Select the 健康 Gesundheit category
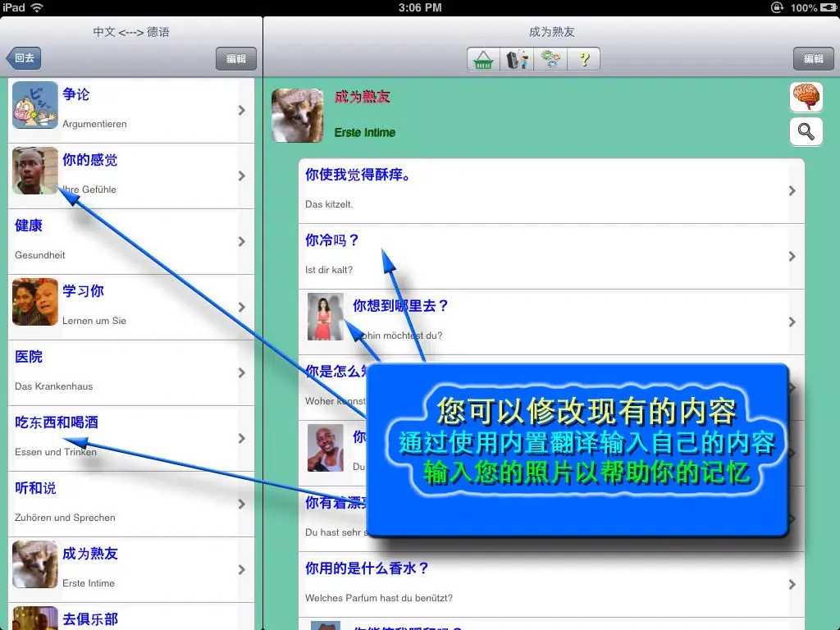Screen dimensions: 840x630 (131, 242)
